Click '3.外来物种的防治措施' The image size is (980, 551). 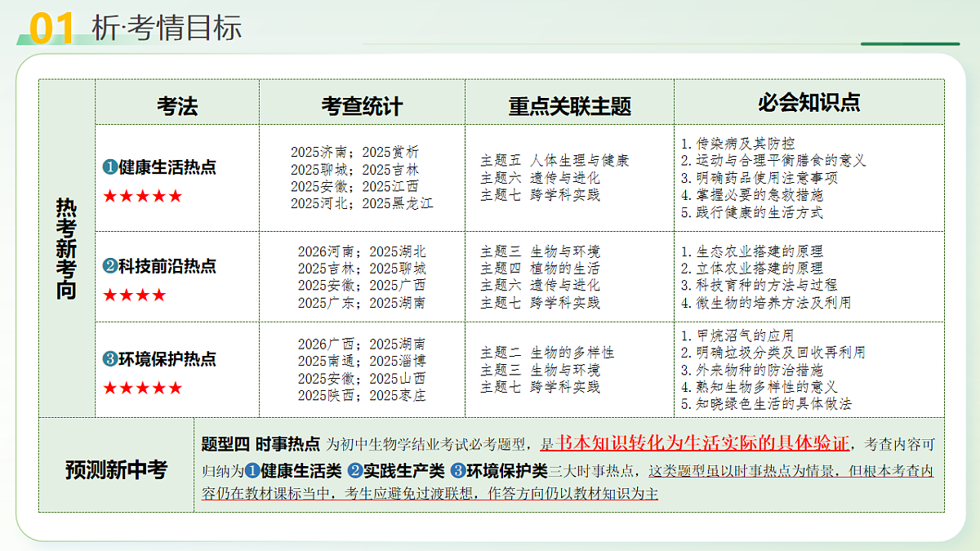(752, 370)
